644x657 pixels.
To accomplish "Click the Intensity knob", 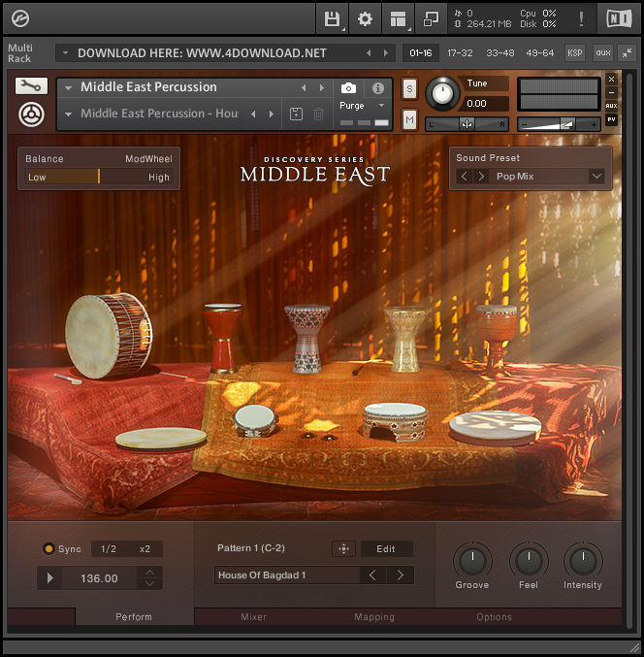I will point(583,562).
